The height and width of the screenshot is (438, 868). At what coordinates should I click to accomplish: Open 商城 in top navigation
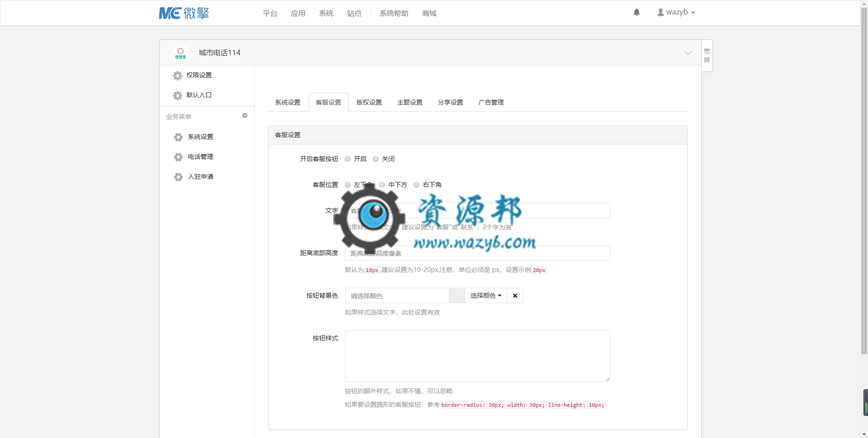point(429,14)
